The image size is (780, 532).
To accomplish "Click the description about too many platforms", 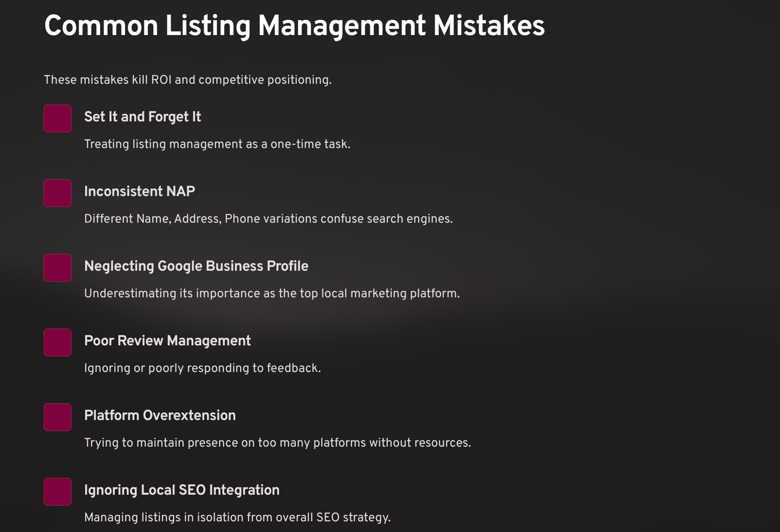I will (x=277, y=443).
